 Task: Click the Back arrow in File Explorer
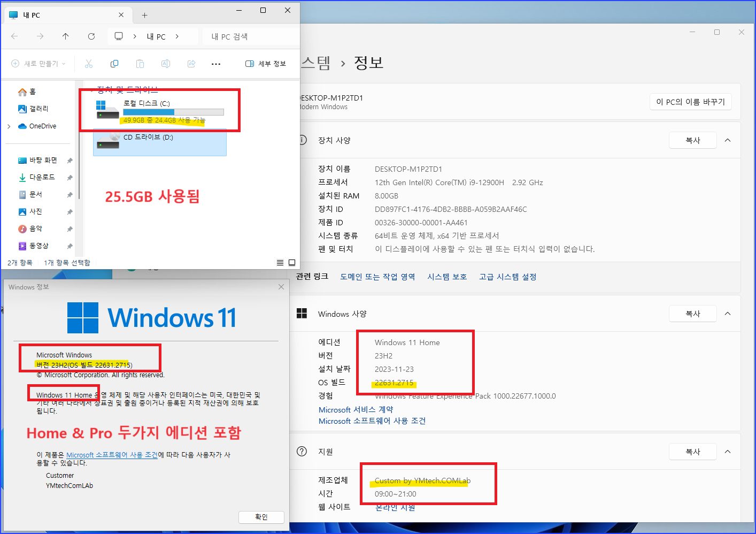[x=14, y=36]
